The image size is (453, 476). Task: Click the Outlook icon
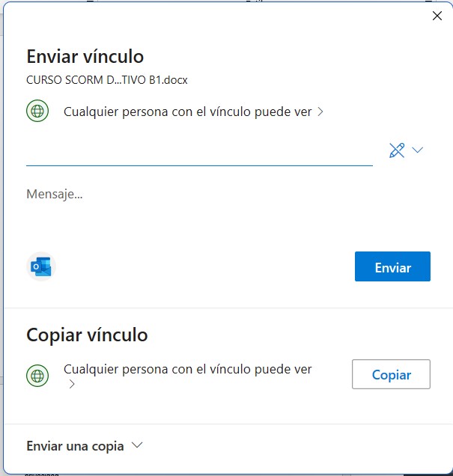pyautogui.click(x=41, y=266)
